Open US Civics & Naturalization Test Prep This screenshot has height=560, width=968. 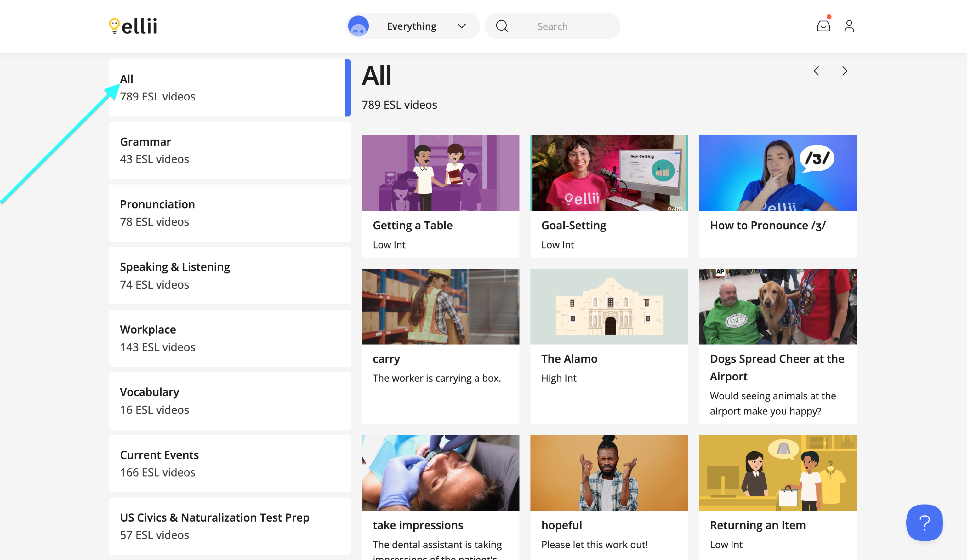[229, 526]
